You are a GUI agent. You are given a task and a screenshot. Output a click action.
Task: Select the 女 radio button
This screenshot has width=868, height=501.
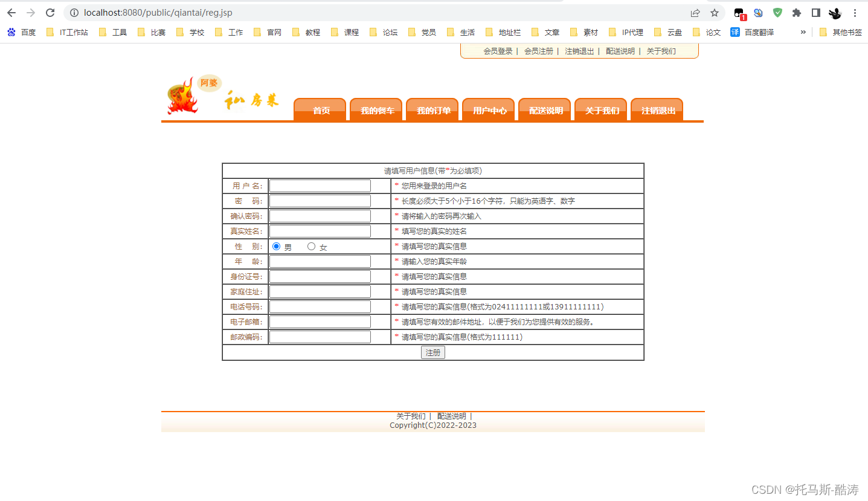311,246
